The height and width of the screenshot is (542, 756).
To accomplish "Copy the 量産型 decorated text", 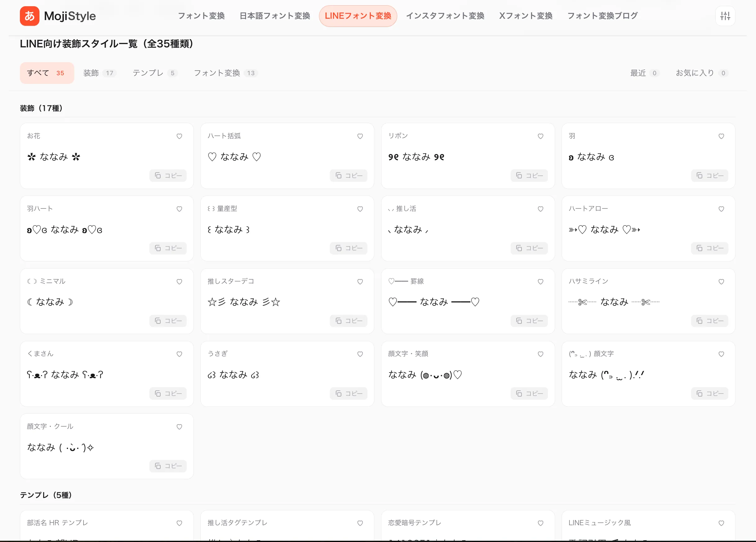I will click(x=349, y=248).
